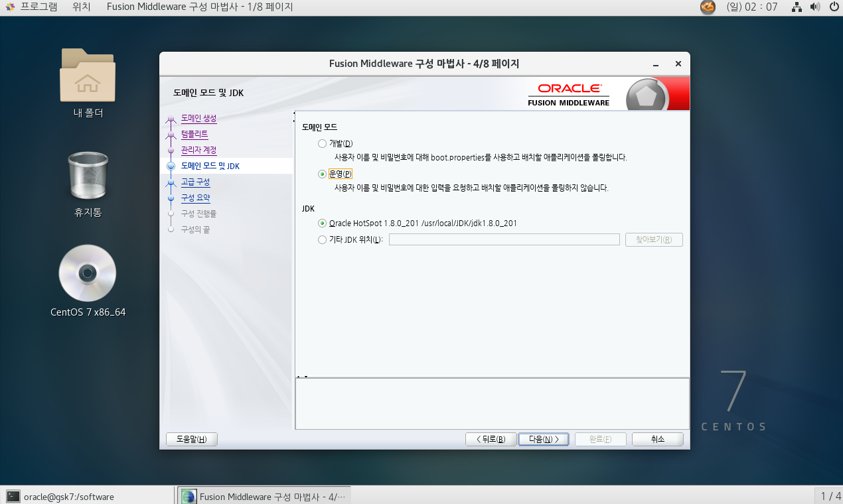Viewport: 843px width, 504px height.
Task: Click the 도움말(H) help button
Action: click(x=192, y=439)
